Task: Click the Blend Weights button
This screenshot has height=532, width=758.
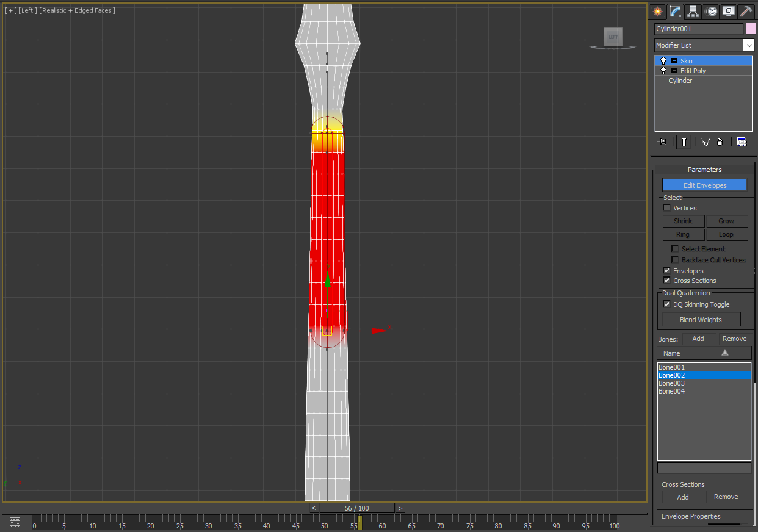Action: click(701, 320)
